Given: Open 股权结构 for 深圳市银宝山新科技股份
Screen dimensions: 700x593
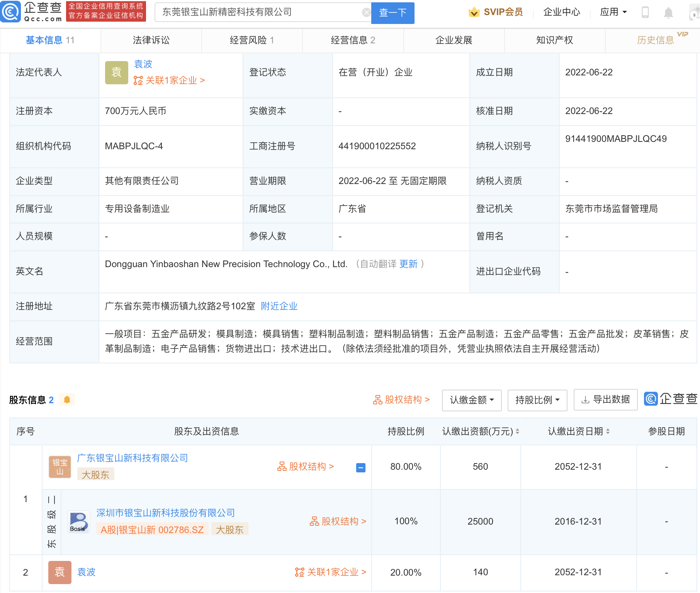Looking at the screenshot, I should point(338,521).
